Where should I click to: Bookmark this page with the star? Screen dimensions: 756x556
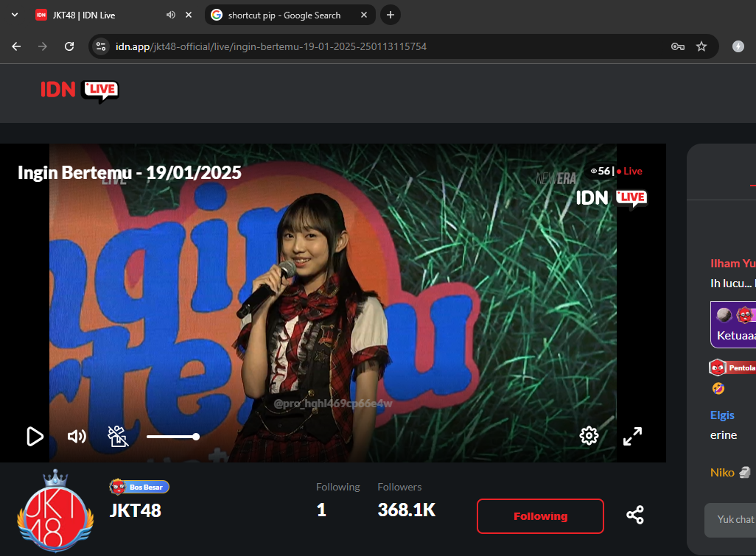[701, 46]
